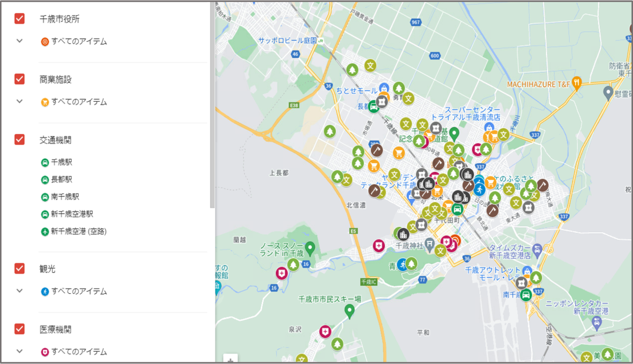Click the blue 観光 legend icon

point(45,291)
